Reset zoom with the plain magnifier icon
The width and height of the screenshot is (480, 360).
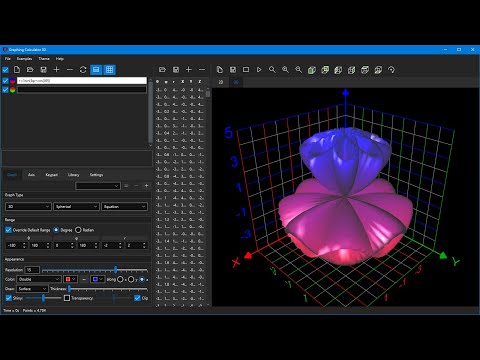tap(272, 70)
